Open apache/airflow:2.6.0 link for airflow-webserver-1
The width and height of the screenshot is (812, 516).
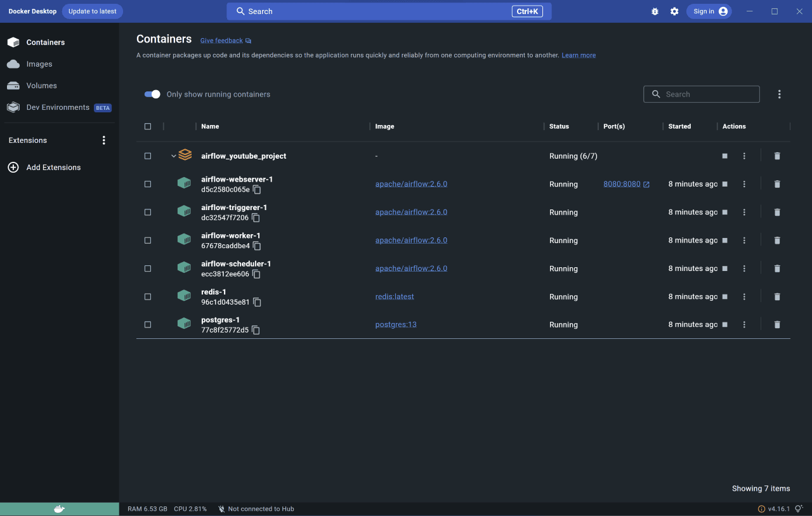pos(411,184)
